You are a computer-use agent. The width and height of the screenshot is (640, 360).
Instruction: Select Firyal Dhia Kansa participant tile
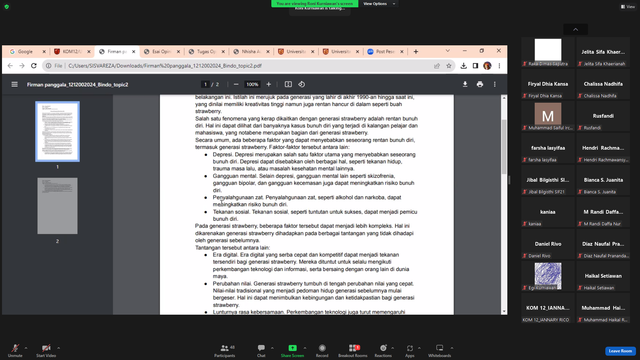548,84
